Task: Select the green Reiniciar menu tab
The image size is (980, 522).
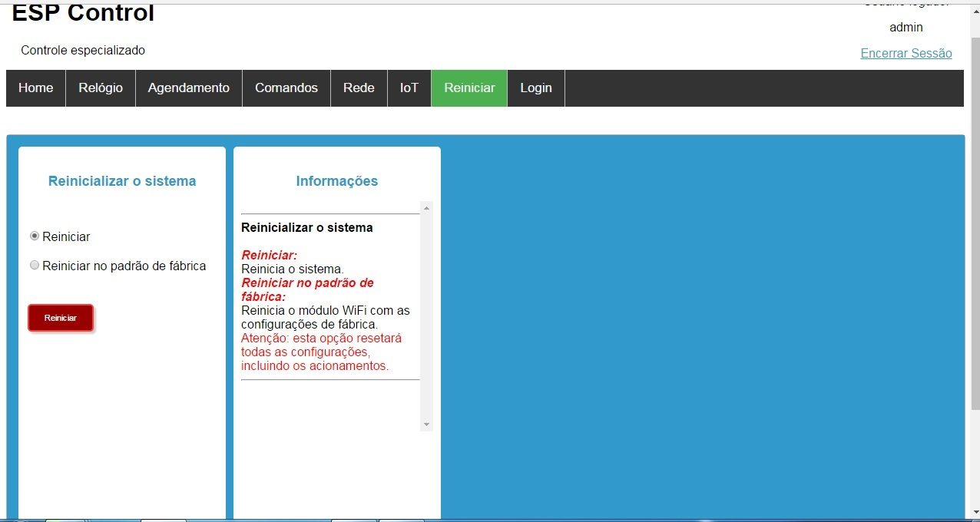Action: (x=469, y=88)
